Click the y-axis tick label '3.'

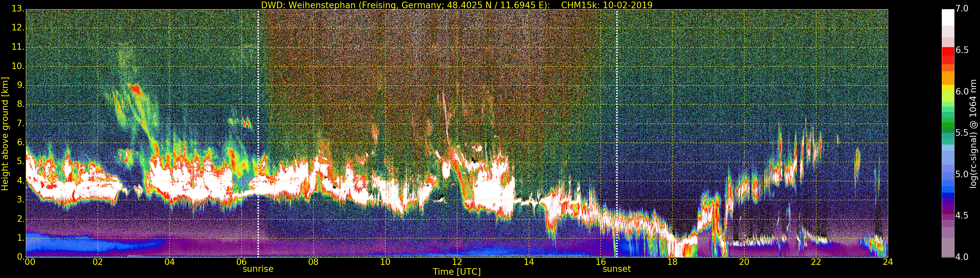21,200
